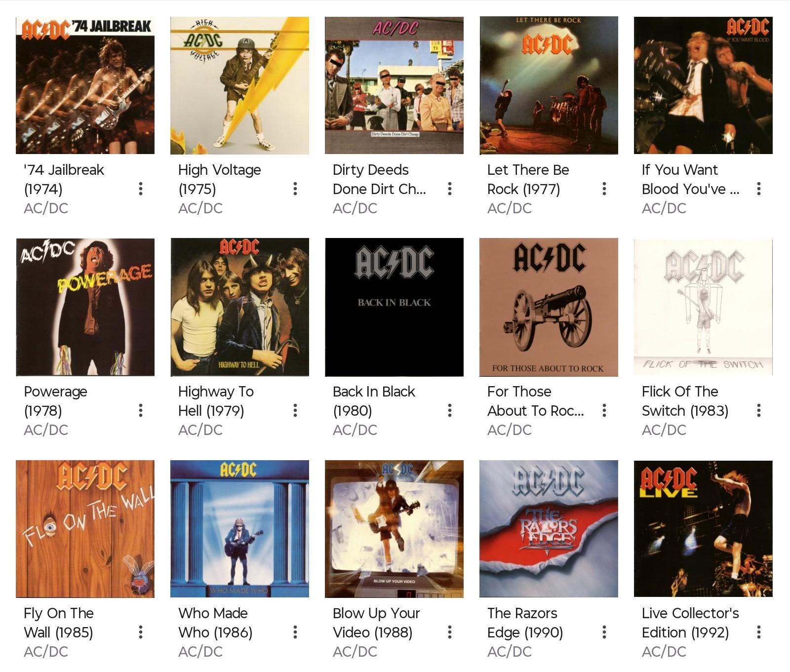Open the three-dot menu for '74 Jailbreak

point(141,189)
